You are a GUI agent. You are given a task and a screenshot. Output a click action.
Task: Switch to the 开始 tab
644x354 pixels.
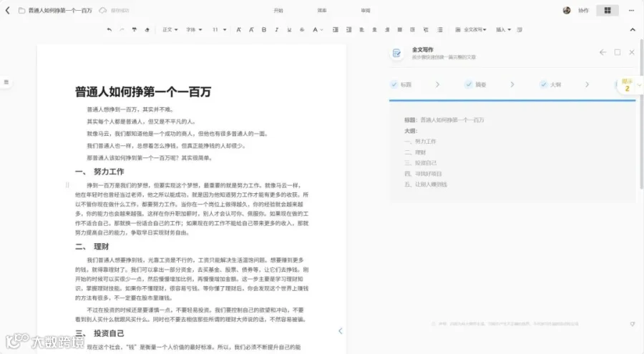click(x=278, y=10)
